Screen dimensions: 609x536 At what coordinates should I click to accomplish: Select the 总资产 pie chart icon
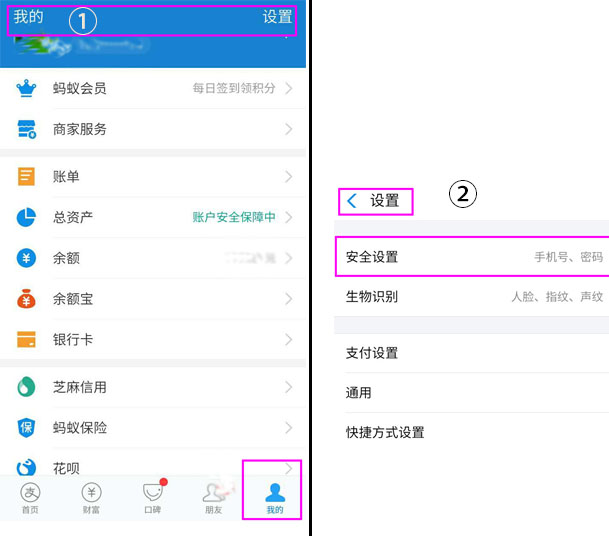pyautogui.click(x=26, y=217)
